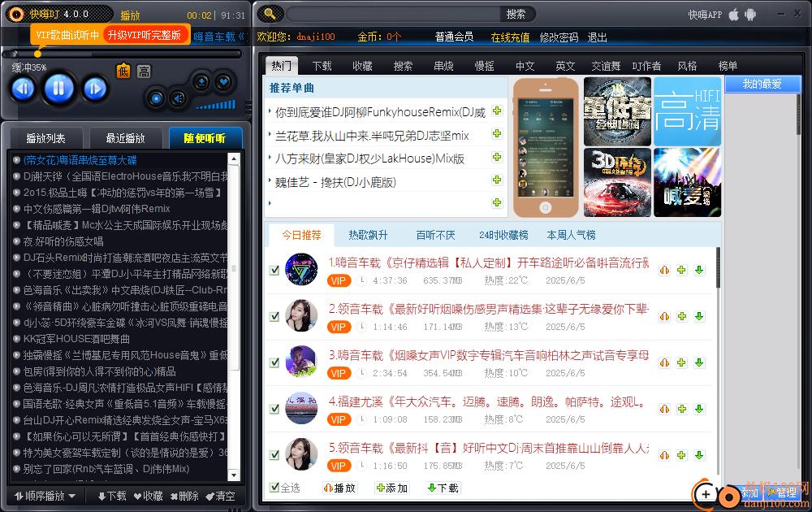
Task: Add song 4 to playlist plus icon
Action: click(x=681, y=409)
